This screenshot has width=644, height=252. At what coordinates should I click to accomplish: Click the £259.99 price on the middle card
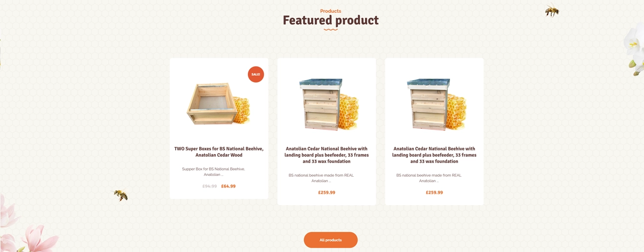(327, 192)
